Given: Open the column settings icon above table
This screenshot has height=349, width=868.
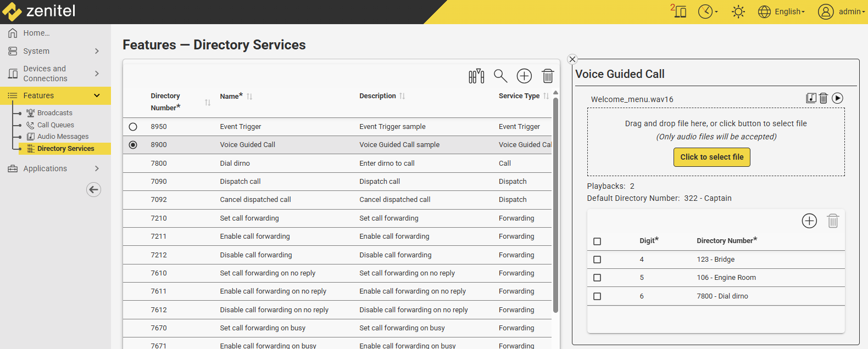Looking at the screenshot, I should (476, 76).
